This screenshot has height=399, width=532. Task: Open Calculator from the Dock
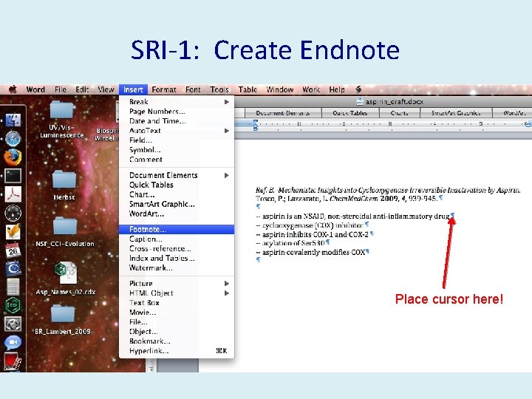click(13, 287)
